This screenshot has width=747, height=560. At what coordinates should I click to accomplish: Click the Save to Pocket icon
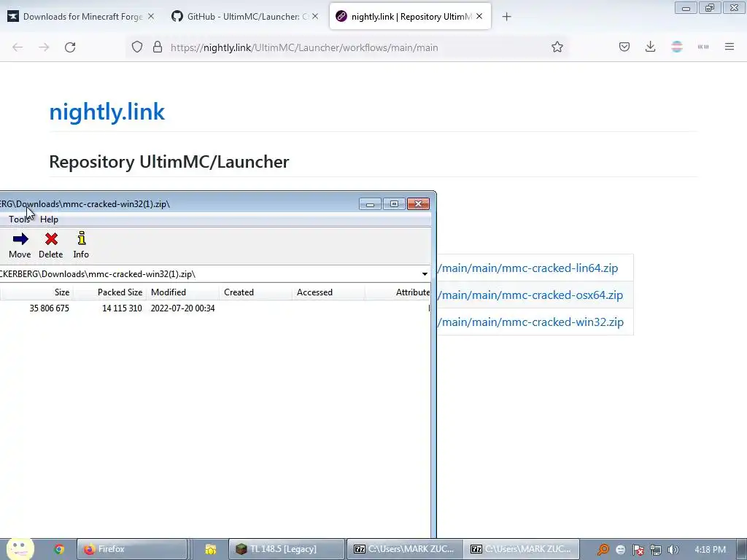tap(624, 47)
